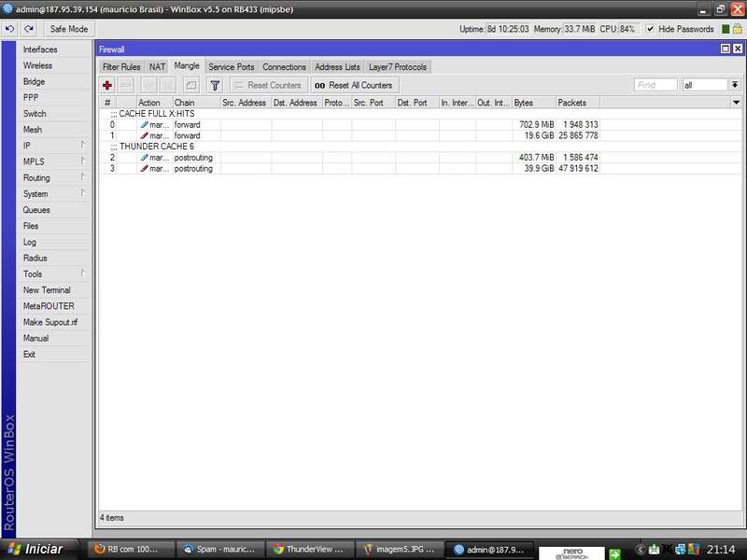Open the Address Lists tab

point(337,67)
